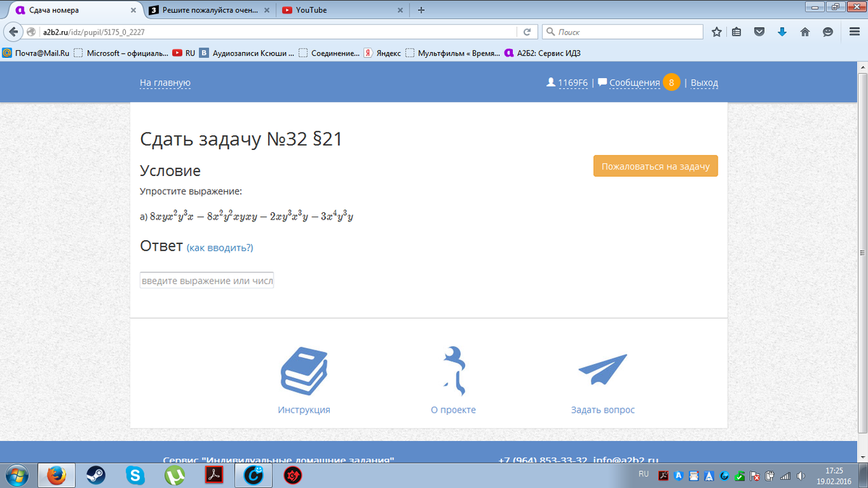
Task: Bookmark this page with the star icon
Action: [717, 32]
